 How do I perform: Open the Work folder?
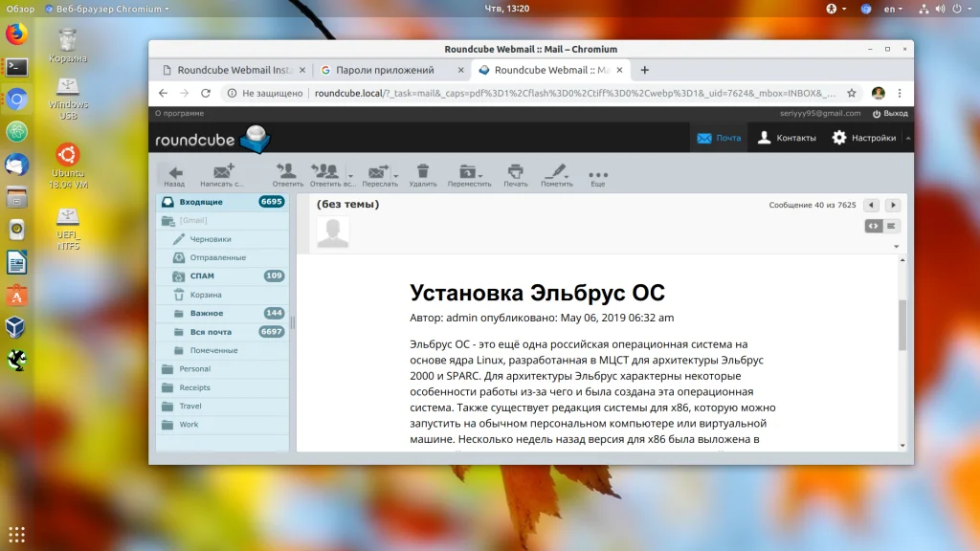coord(222,424)
